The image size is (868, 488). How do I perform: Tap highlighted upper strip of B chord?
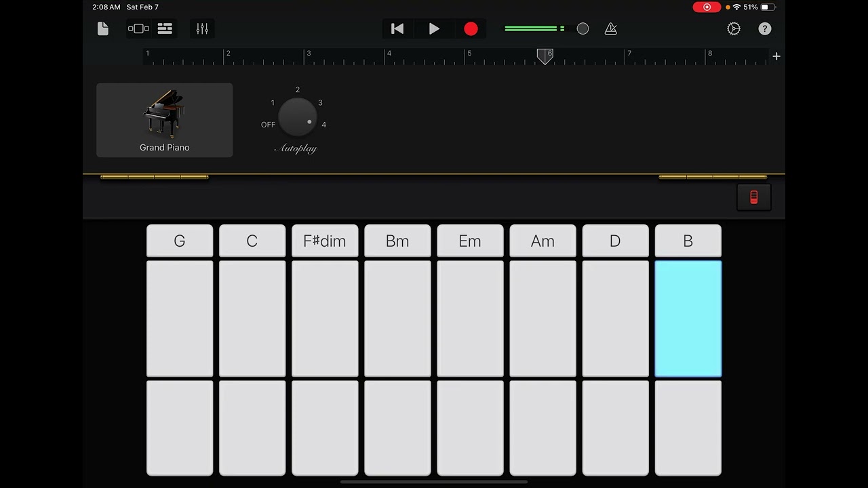tap(688, 319)
